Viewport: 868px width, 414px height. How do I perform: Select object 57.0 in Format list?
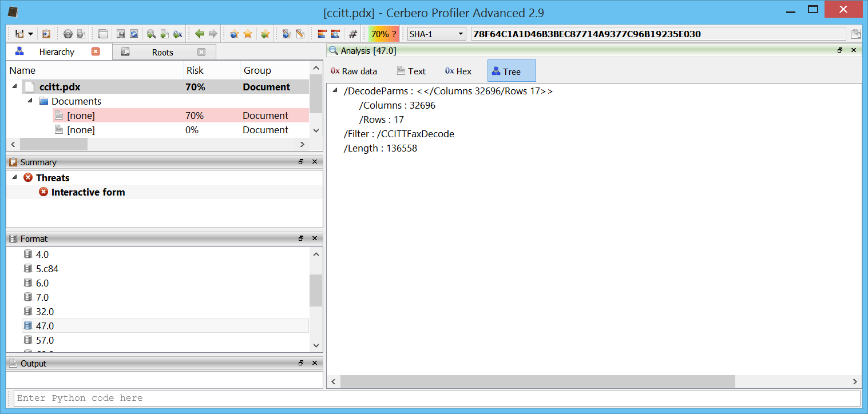45,340
